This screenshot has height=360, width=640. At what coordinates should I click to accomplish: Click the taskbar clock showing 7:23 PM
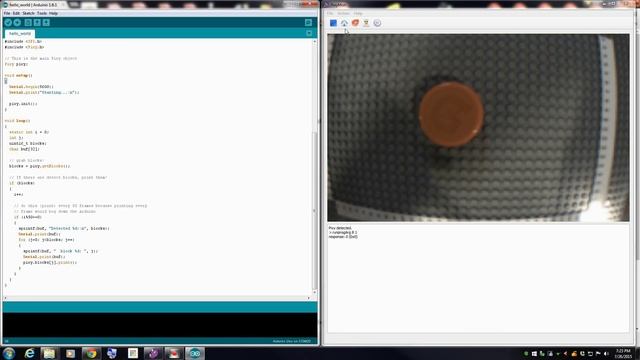623,353
